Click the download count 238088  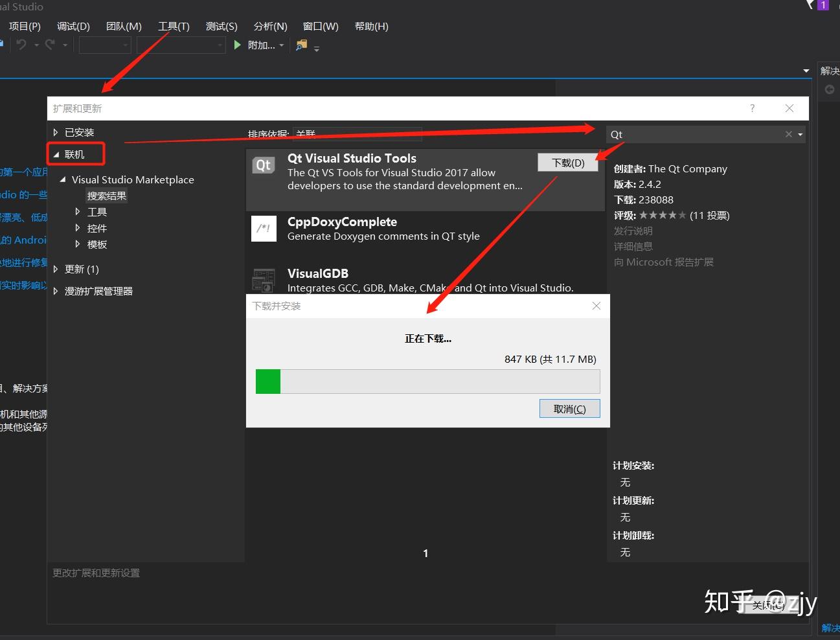656,200
